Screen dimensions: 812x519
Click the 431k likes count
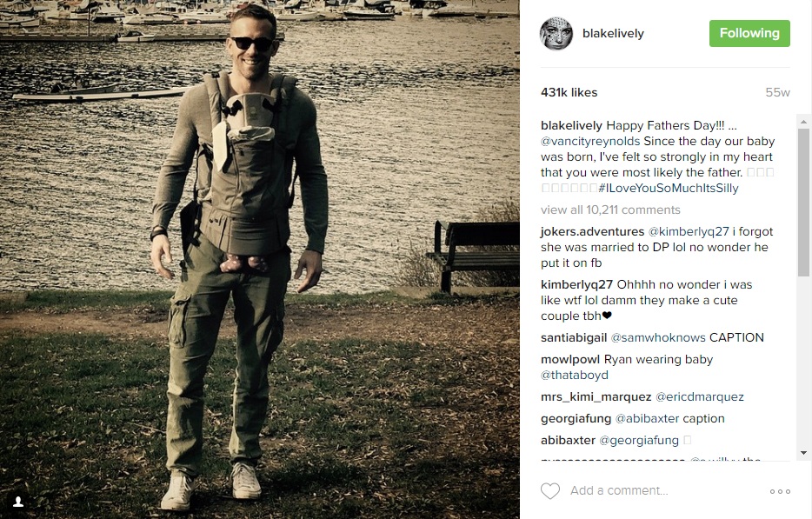click(x=569, y=92)
